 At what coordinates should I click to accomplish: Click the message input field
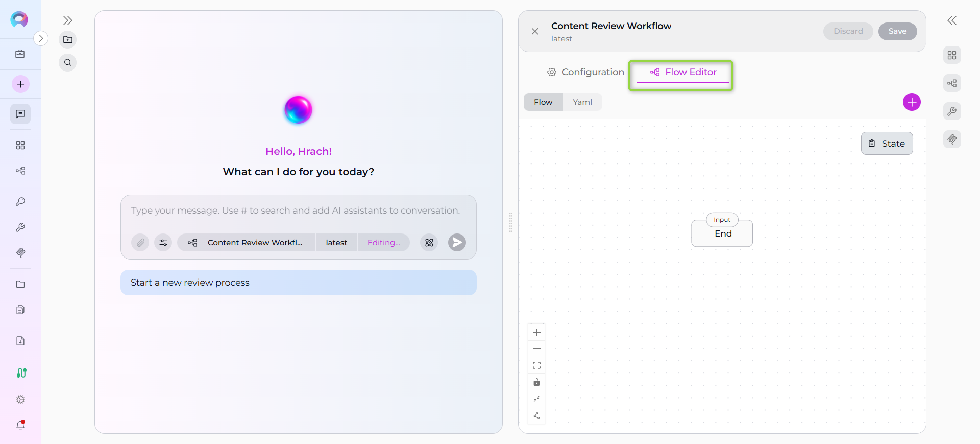click(x=296, y=211)
